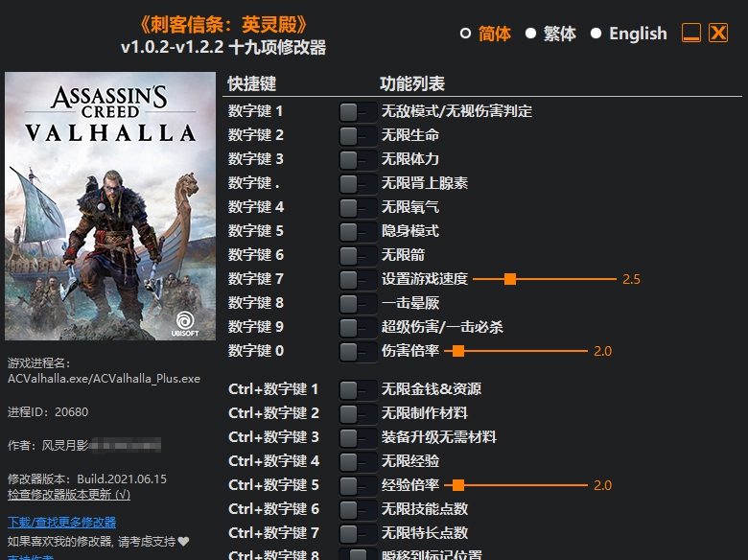Click the 数字键 1 hotkey label

[x=255, y=111]
